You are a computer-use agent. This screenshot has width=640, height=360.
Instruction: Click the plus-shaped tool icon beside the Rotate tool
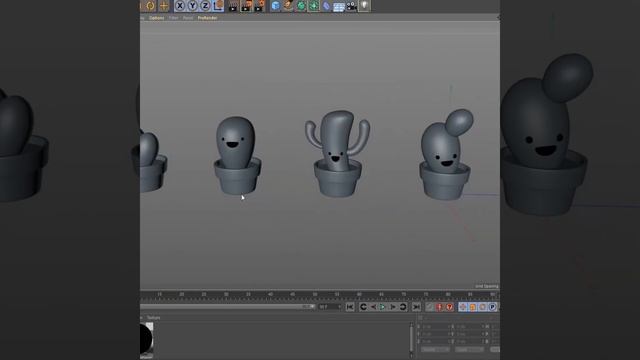coord(164,6)
